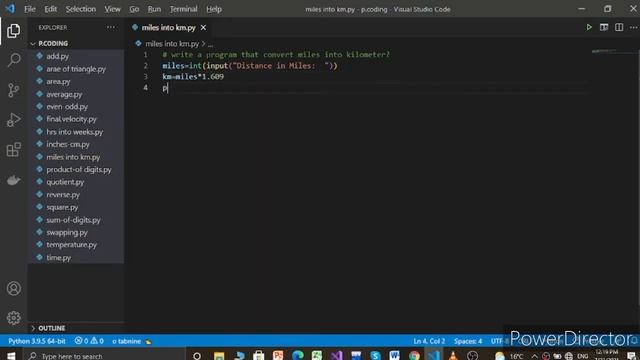Open the Docker view icon
640x360 pixels.
13,180
